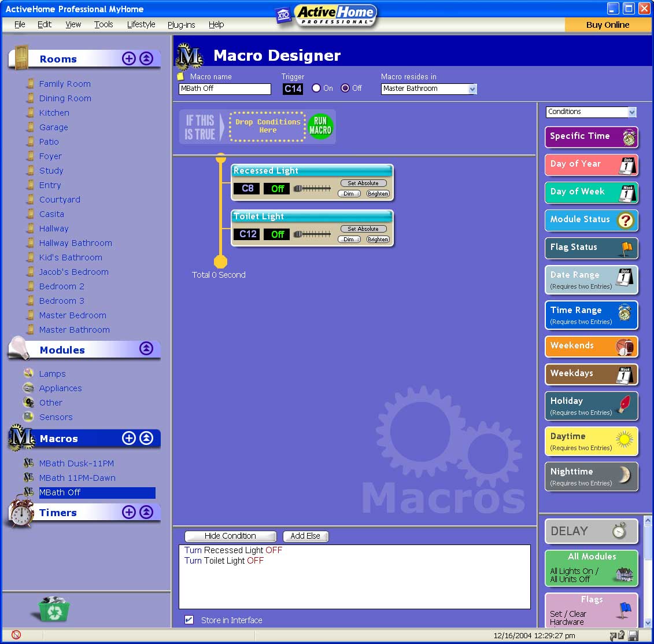Click the Recessed Light dim slider
The height and width of the screenshot is (644, 654).
coord(312,189)
